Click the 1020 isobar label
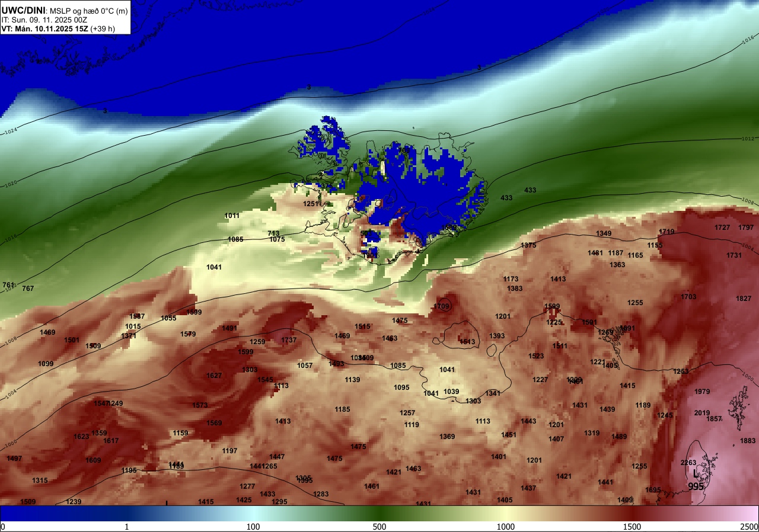 [10, 184]
